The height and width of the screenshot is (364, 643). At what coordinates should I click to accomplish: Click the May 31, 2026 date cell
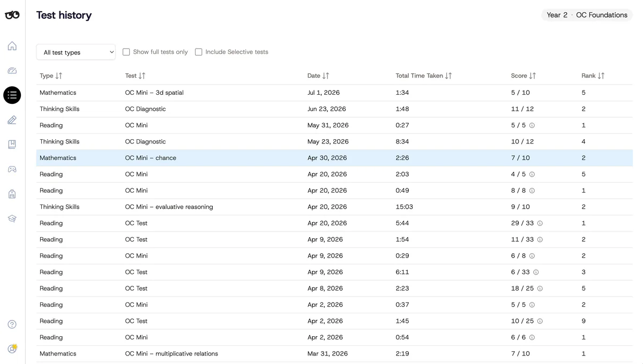[328, 125]
